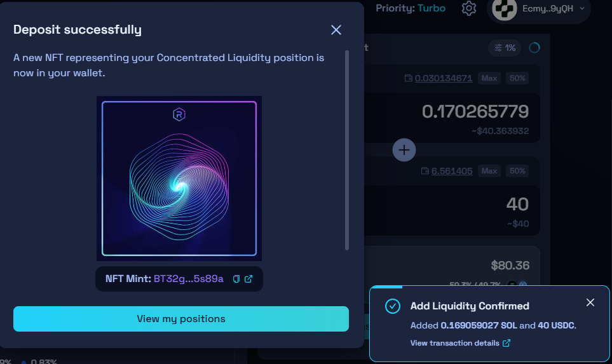Screen dimensions: 612x364
Task: Open NFT Mint in explorer via external link icon
Action: pyautogui.click(x=248, y=279)
